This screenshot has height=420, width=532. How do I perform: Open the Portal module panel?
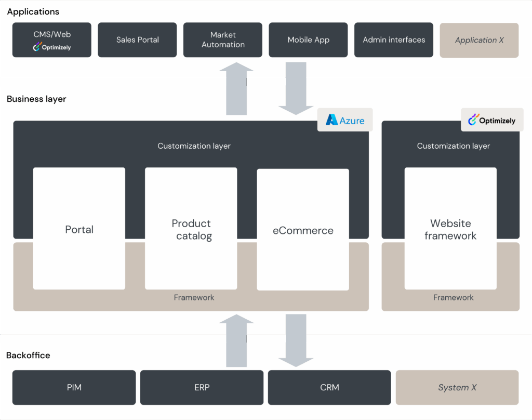(x=79, y=229)
